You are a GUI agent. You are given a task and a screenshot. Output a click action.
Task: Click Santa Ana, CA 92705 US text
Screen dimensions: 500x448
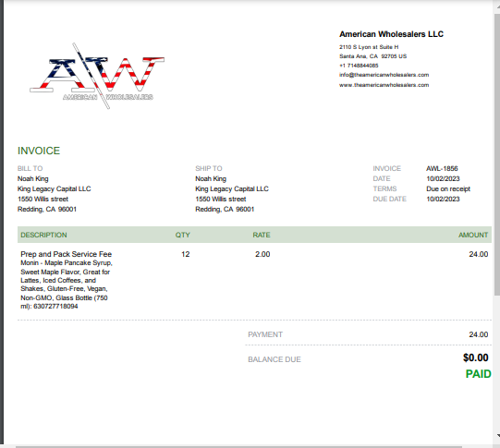(x=372, y=56)
